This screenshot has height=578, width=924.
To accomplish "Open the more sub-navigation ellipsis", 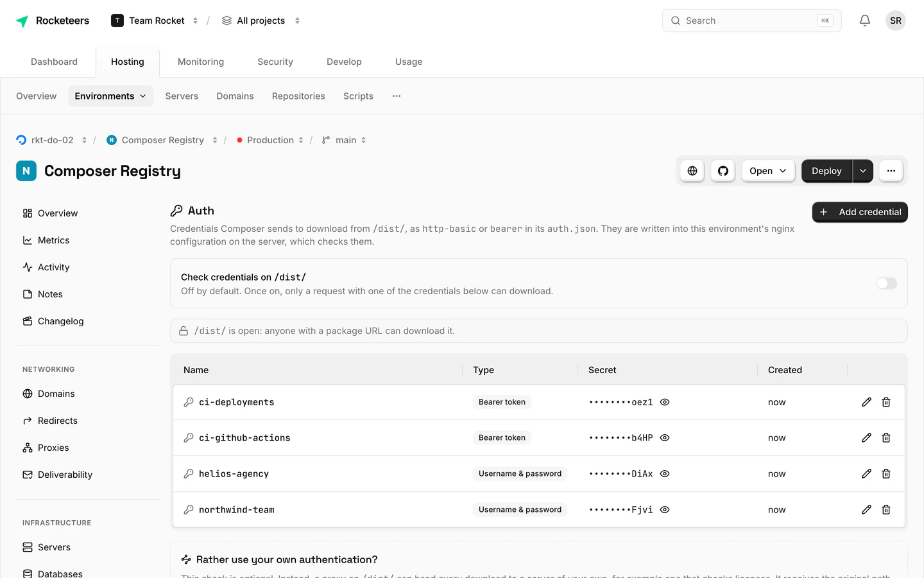I will 397,96.
